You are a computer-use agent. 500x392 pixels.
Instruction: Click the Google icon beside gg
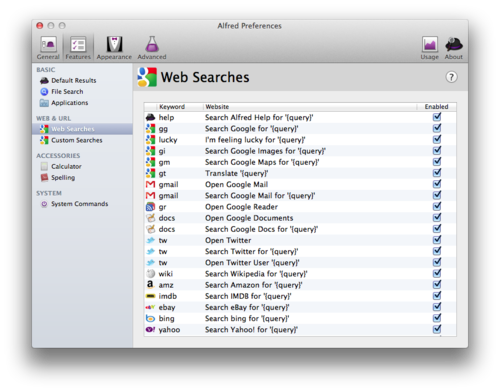pos(150,129)
